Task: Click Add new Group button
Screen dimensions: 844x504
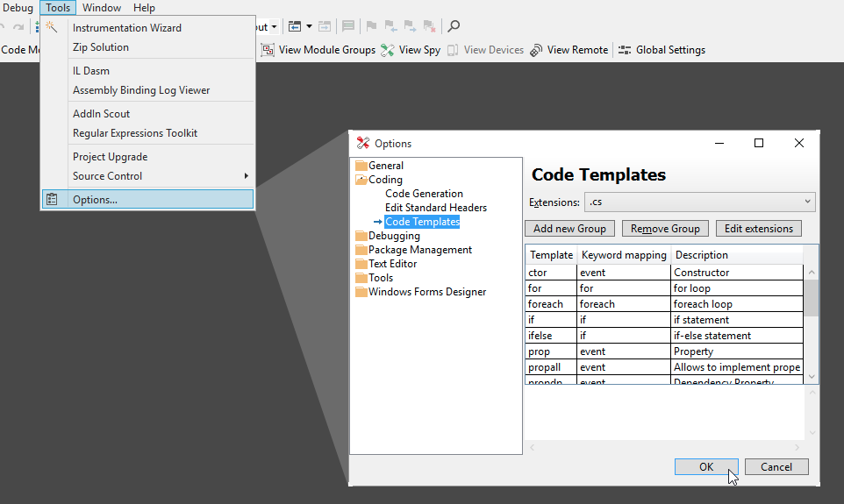Action: point(569,229)
